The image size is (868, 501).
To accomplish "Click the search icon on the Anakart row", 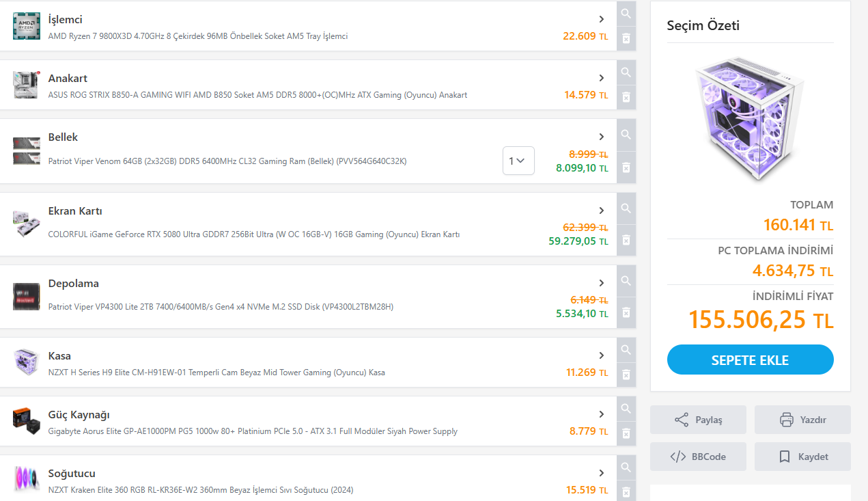I will pos(626,72).
